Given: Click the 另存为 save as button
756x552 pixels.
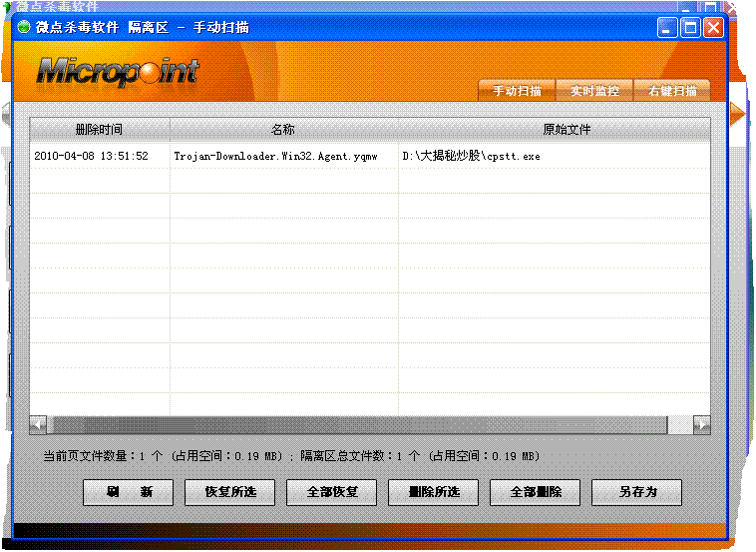Looking at the screenshot, I should [637, 492].
